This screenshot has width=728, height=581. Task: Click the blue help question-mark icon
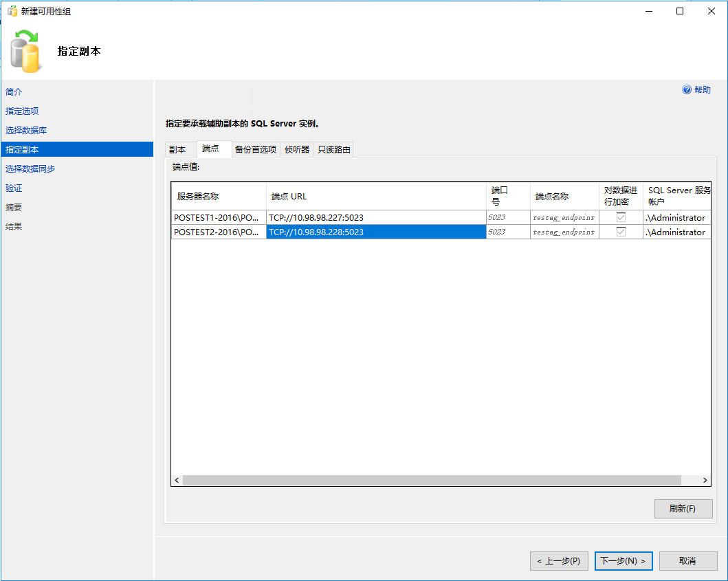coord(687,89)
